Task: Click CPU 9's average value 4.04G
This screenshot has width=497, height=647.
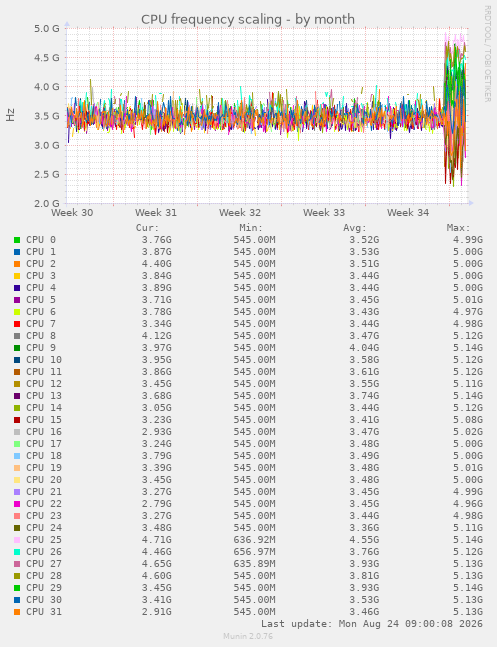Action: (364, 347)
